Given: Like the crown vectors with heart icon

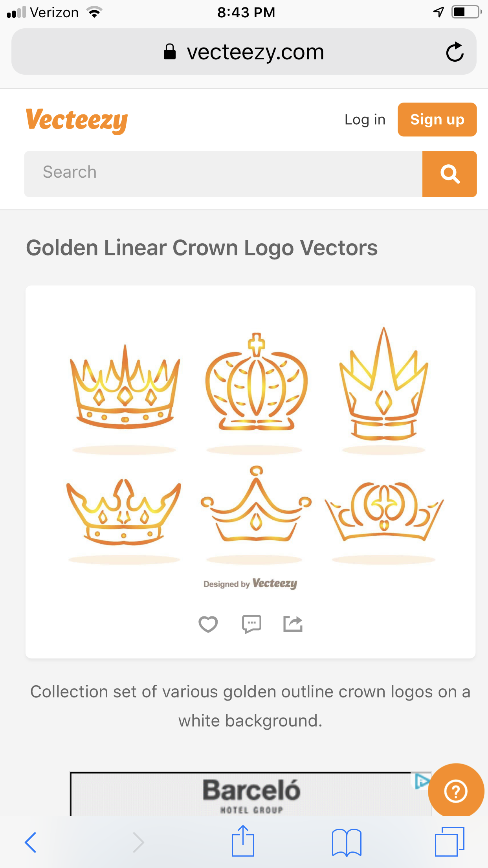Looking at the screenshot, I should (208, 624).
